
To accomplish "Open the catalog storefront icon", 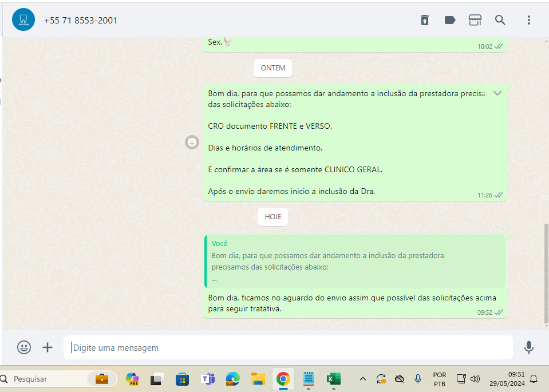I will [x=475, y=20].
